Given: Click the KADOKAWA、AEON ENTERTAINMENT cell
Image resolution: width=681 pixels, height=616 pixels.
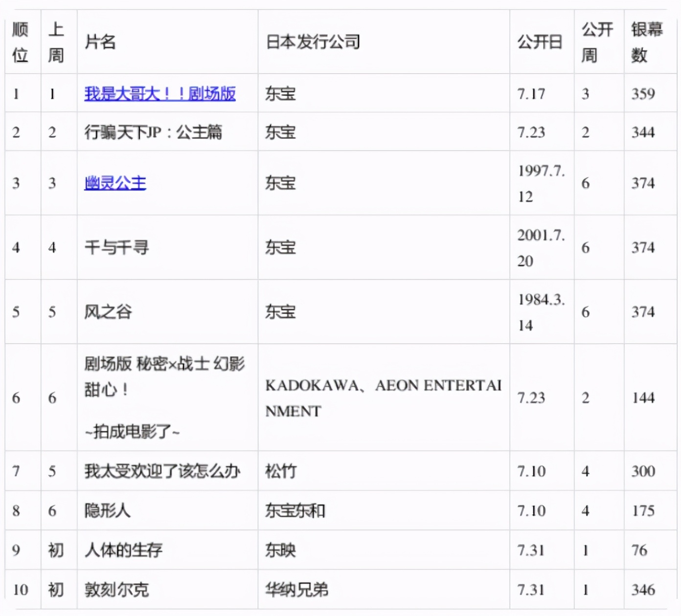Looking at the screenshot, I should click(x=384, y=398).
